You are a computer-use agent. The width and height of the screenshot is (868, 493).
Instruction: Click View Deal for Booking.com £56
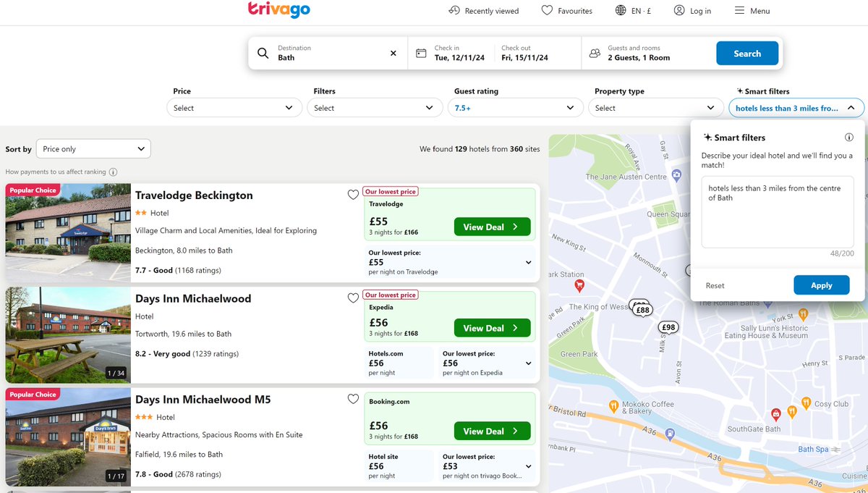(492, 431)
